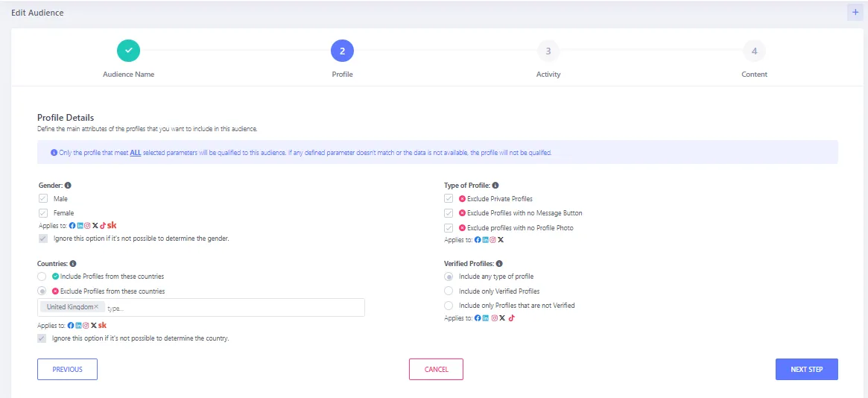Click the info icon beside Countries

[73, 264]
